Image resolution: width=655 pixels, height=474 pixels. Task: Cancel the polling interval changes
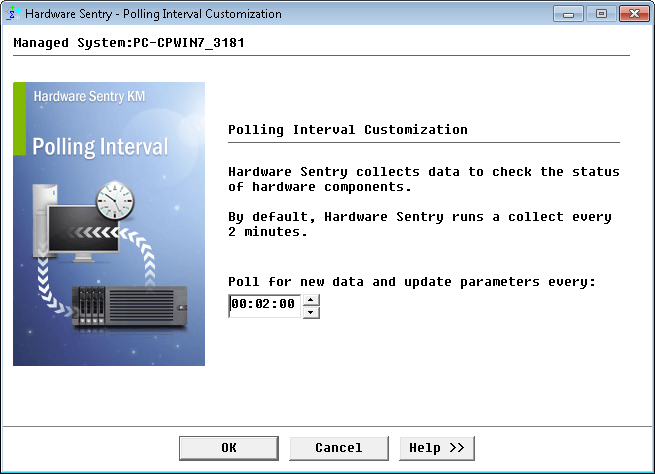[x=339, y=448]
